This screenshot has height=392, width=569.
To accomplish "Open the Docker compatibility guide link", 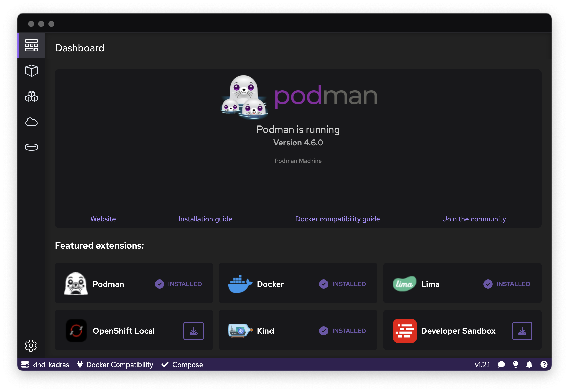I will click(337, 218).
